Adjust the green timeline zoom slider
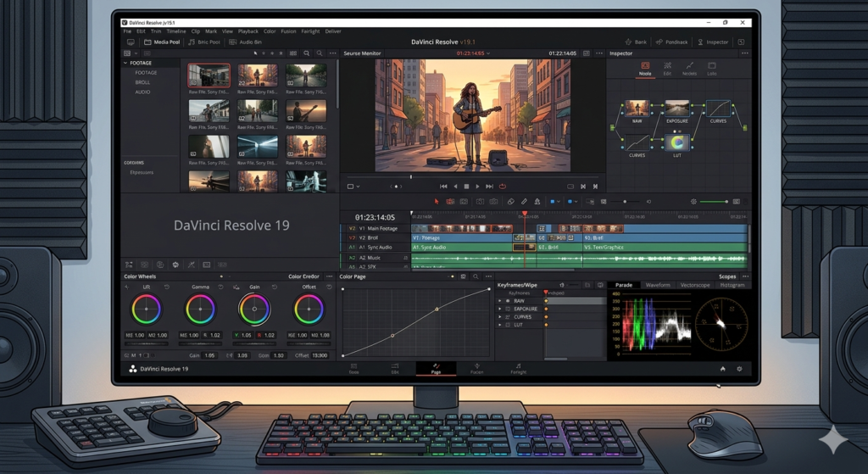Viewport: 868px width, 474px height. (714, 202)
